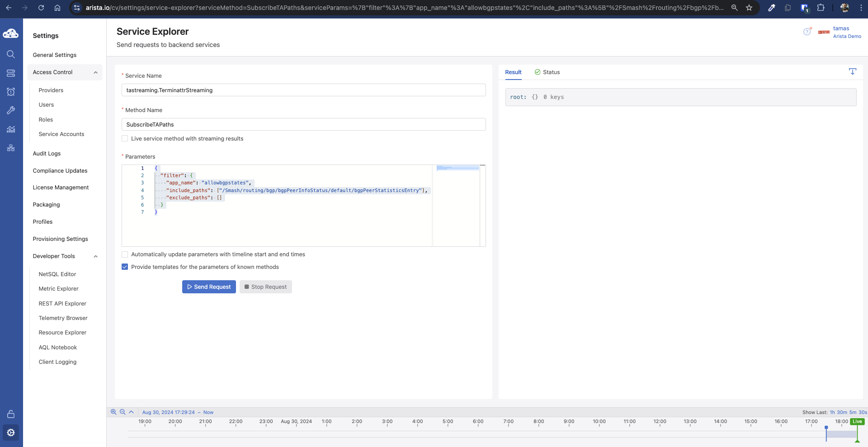Viewport: 868px width, 447px height.
Task: Show last 1h on timeline
Action: tap(832, 412)
